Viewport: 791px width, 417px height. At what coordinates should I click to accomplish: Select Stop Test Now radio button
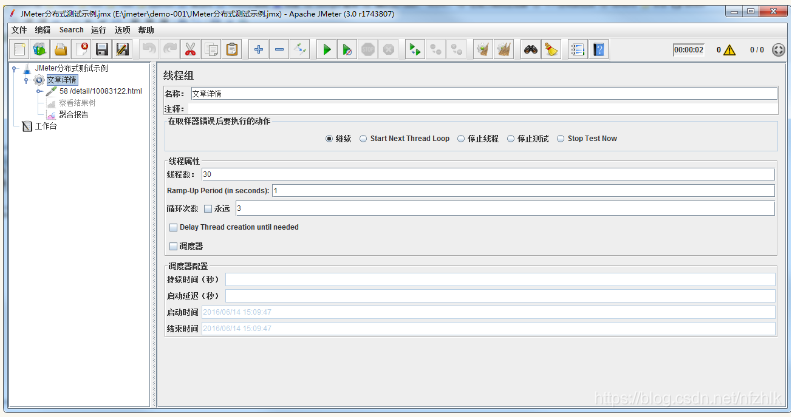560,139
